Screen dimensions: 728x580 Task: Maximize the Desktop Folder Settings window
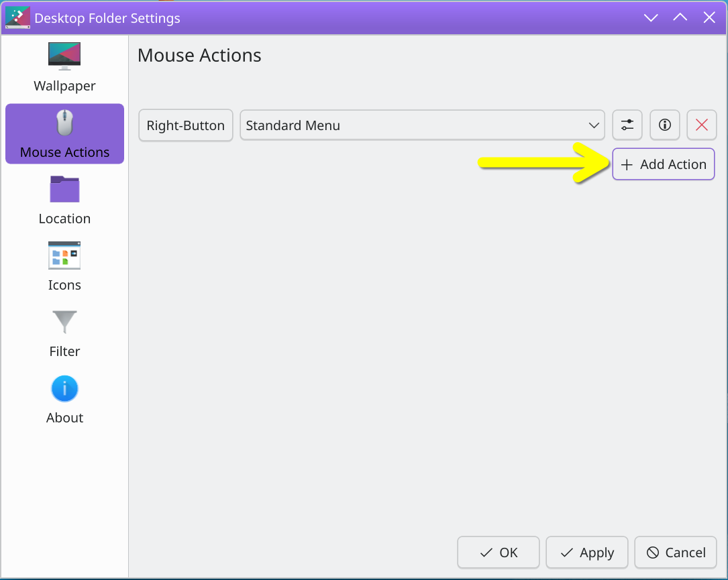pyautogui.click(x=680, y=17)
